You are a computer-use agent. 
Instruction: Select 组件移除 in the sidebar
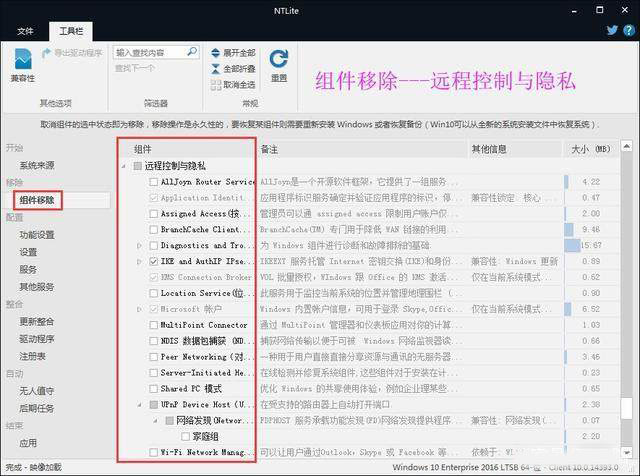[x=37, y=200]
